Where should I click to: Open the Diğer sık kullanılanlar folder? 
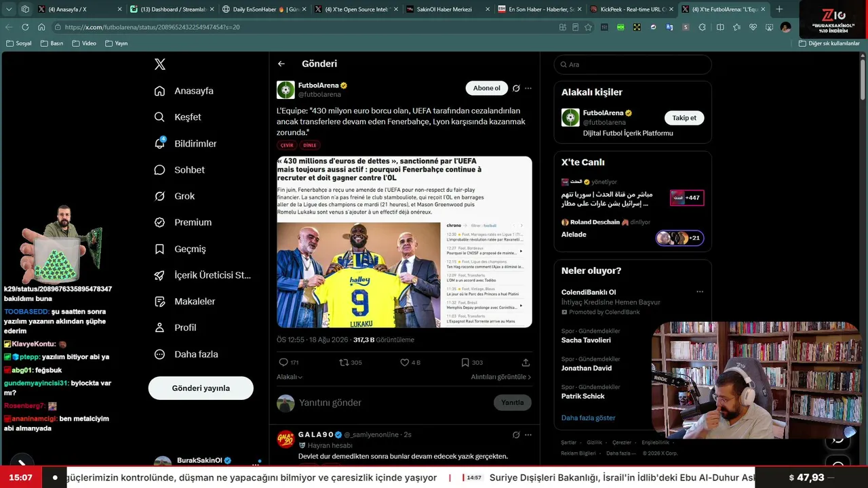(829, 43)
